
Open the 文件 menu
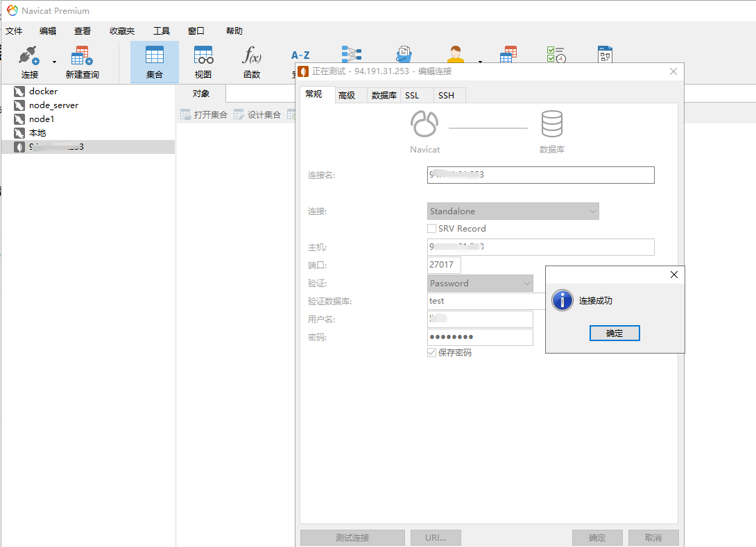click(x=13, y=31)
